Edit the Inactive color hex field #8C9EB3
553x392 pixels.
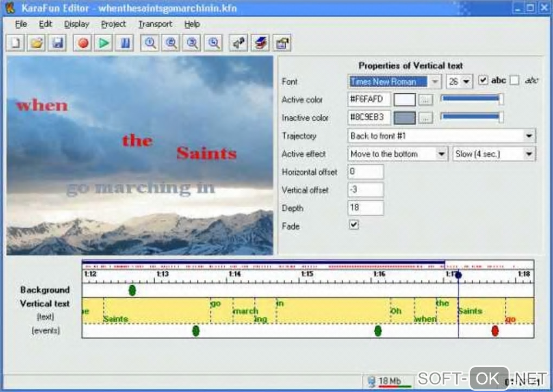tap(369, 117)
